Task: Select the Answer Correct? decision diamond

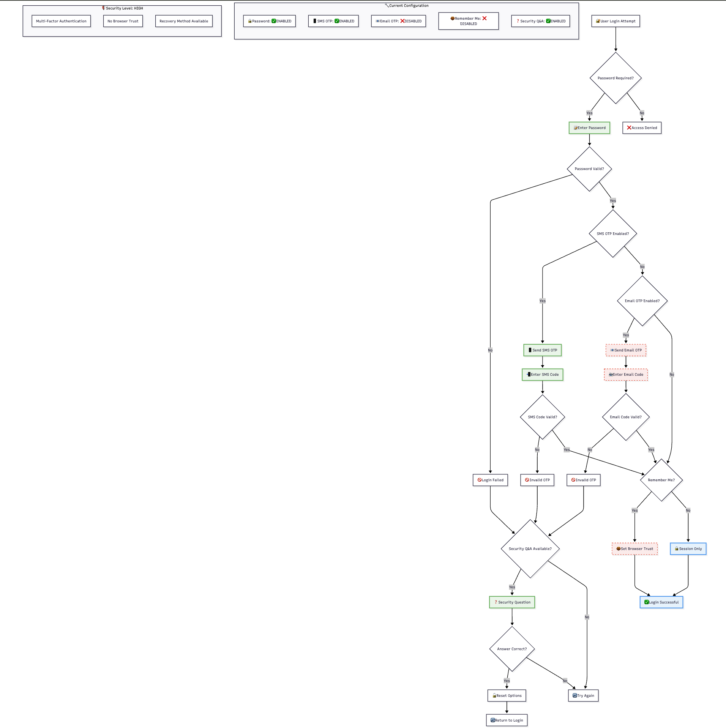Action: coord(512,649)
